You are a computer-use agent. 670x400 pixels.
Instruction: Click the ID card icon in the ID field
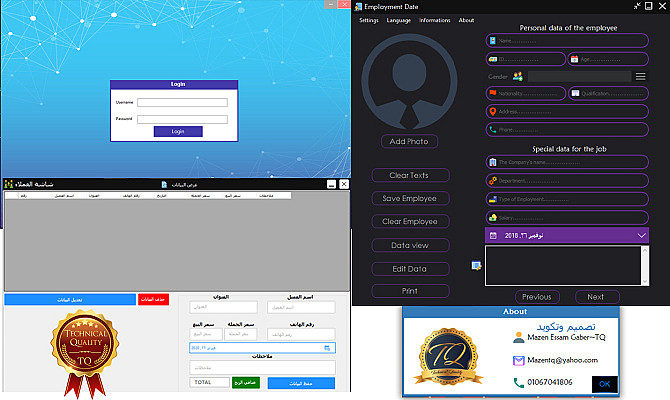point(493,59)
